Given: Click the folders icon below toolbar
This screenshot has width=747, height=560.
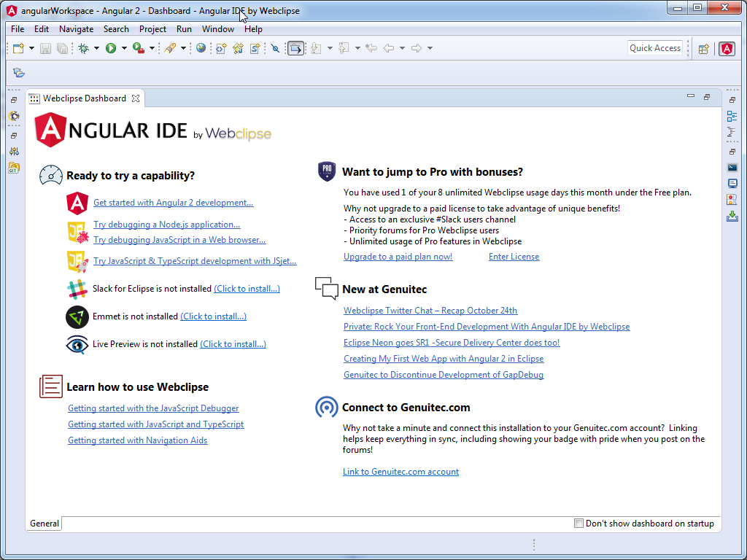Looking at the screenshot, I should pyautogui.click(x=18, y=72).
